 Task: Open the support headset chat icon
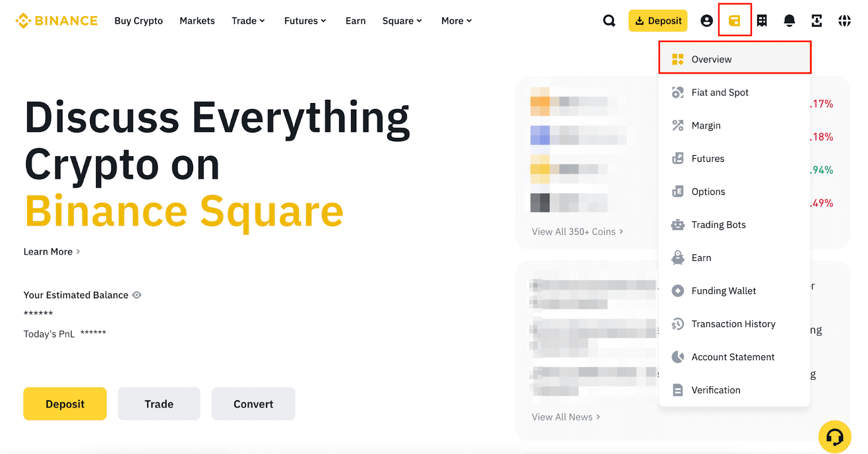click(834, 437)
